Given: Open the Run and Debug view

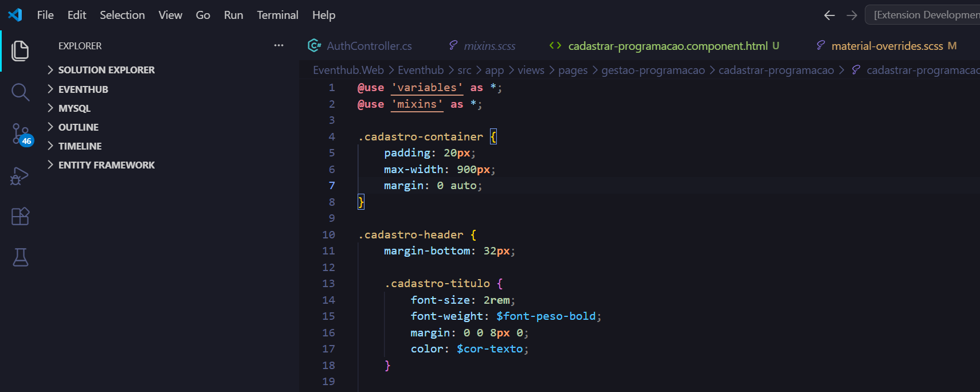Looking at the screenshot, I should (x=20, y=176).
